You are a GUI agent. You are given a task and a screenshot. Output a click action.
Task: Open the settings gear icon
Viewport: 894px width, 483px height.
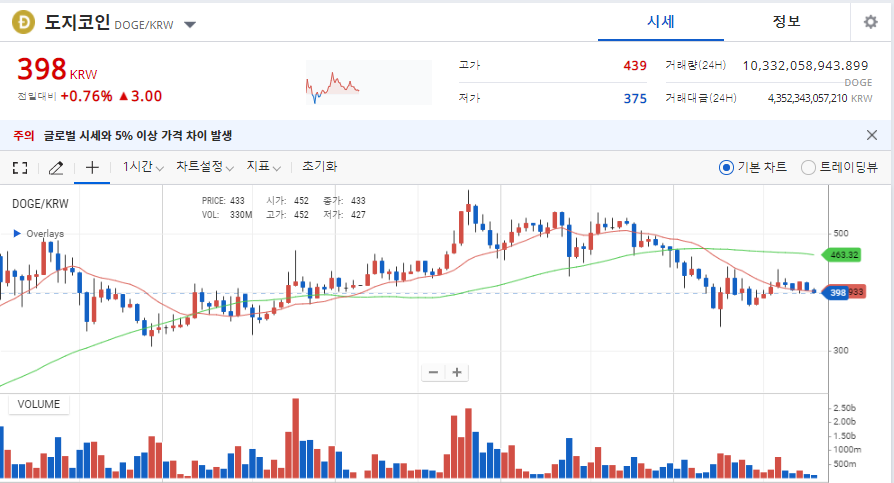point(870,22)
